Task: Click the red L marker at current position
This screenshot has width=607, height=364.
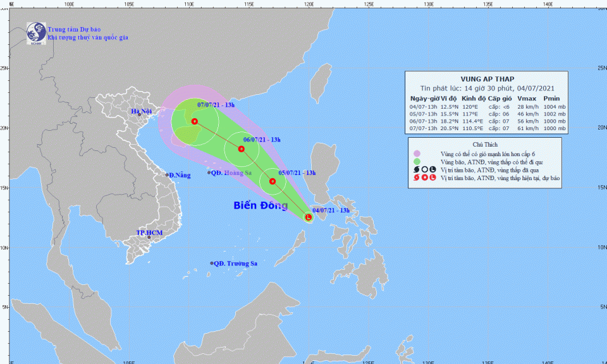Action: pos(309,217)
